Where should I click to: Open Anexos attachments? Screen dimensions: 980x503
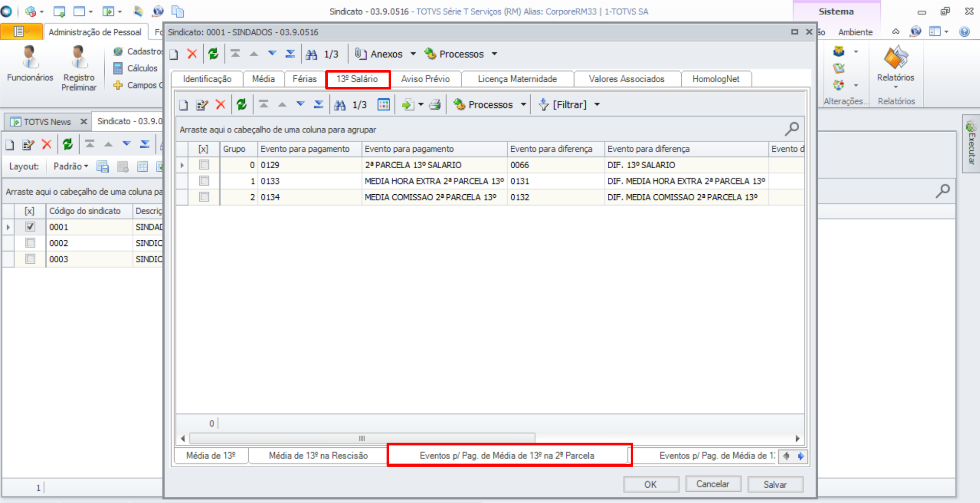(380, 54)
